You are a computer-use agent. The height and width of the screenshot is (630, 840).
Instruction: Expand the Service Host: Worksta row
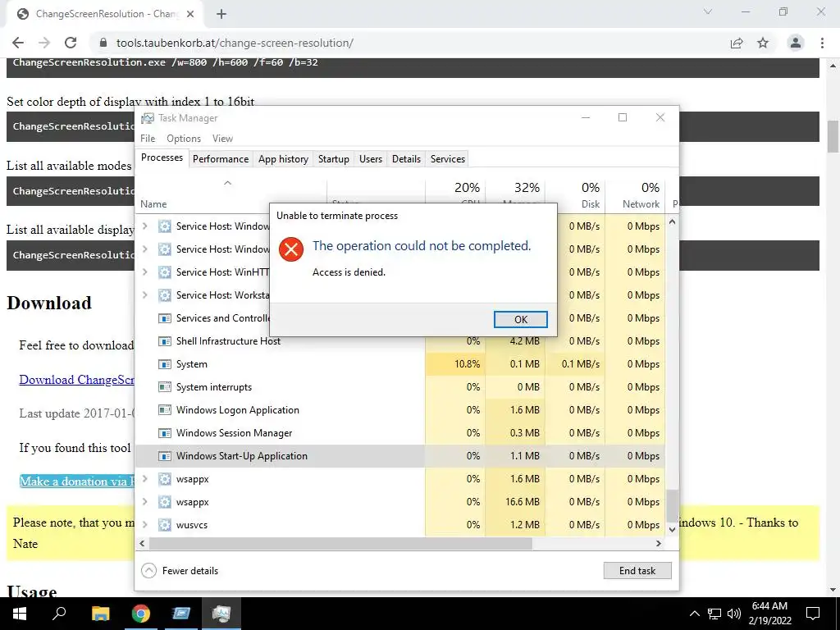pyautogui.click(x=144, y=294)
